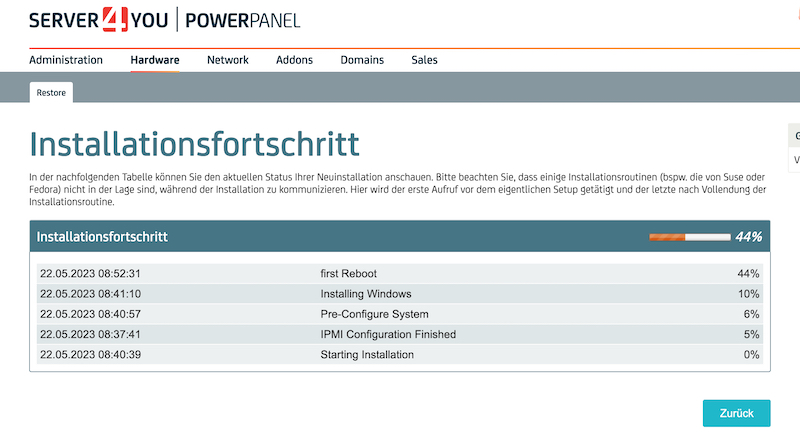Image resolution: width=800 pixels, height=438 pixels.
Task: Go to the Addons menu
Action: 294,60
